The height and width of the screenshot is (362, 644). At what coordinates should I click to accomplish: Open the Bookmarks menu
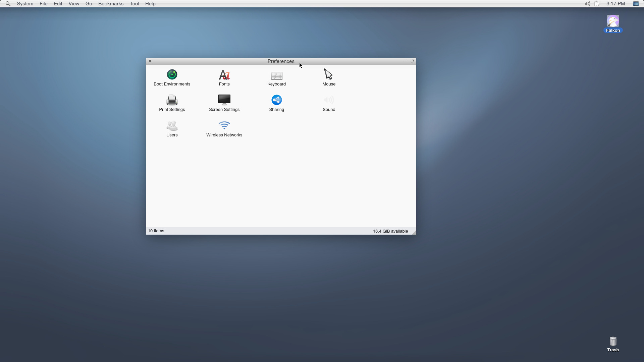(111, 4)
